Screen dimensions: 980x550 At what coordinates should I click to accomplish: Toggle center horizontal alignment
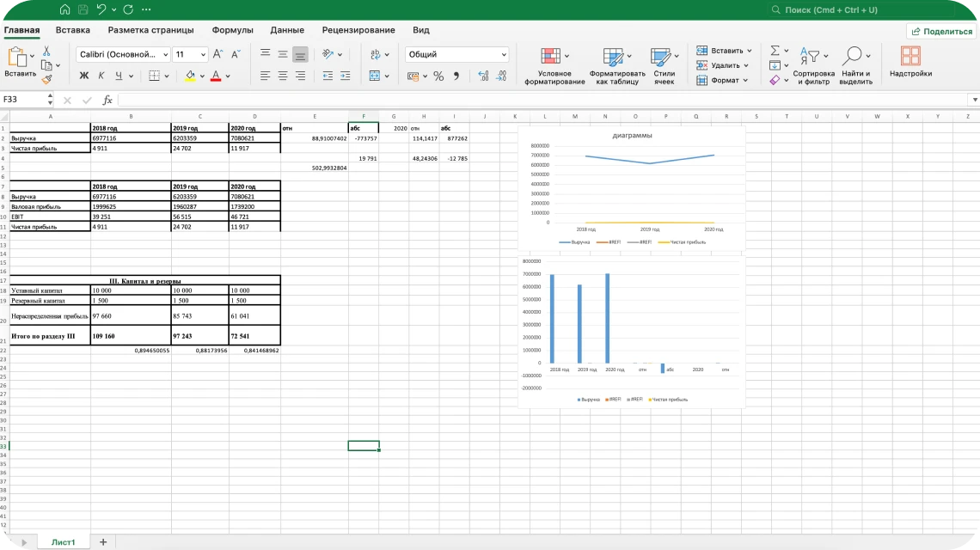click(x=283, y=76)
